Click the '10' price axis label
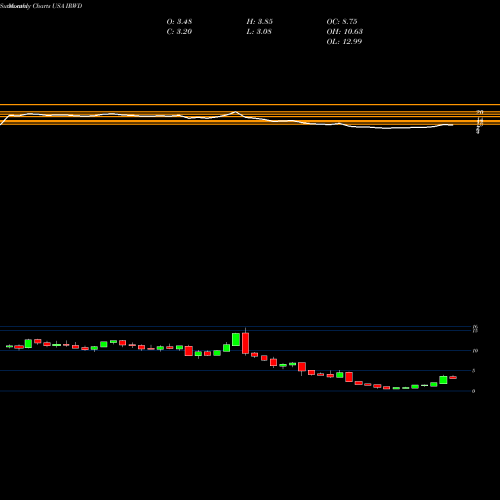The height and width of the screenshot is (500, 500). pyautogui.click(x=475, y=351)
